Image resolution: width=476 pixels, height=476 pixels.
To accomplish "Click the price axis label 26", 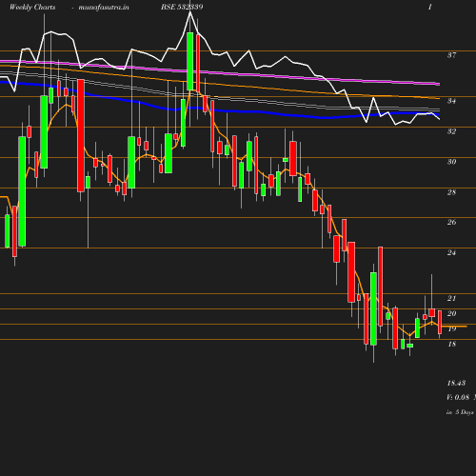I will pos(451,222).
